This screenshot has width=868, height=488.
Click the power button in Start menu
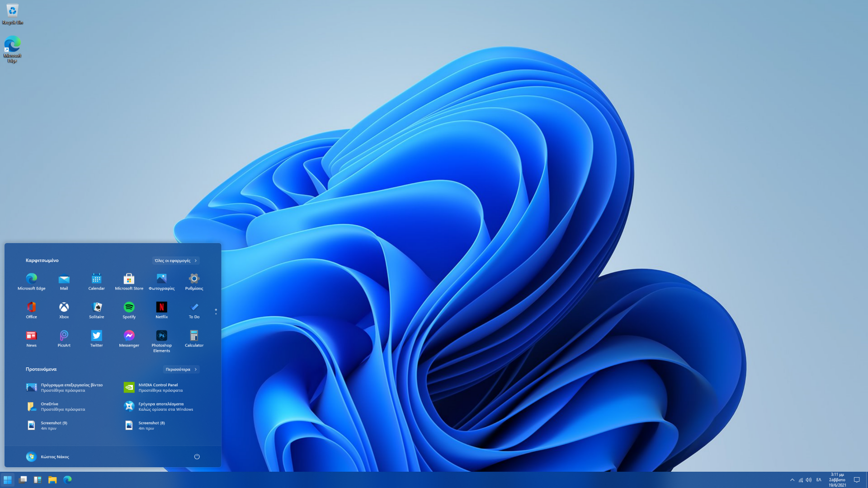(x=197, y=457)
